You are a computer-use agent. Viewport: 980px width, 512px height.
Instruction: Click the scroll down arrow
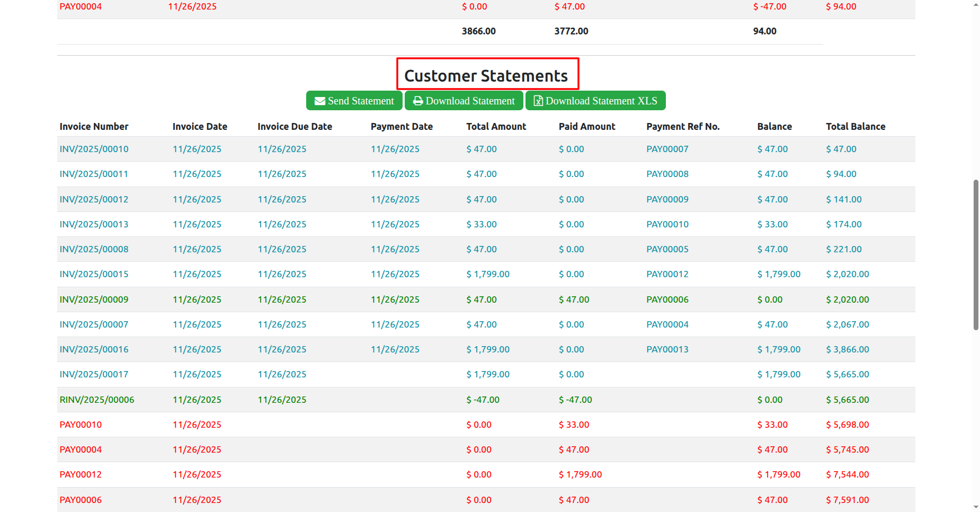coord(976,507)
